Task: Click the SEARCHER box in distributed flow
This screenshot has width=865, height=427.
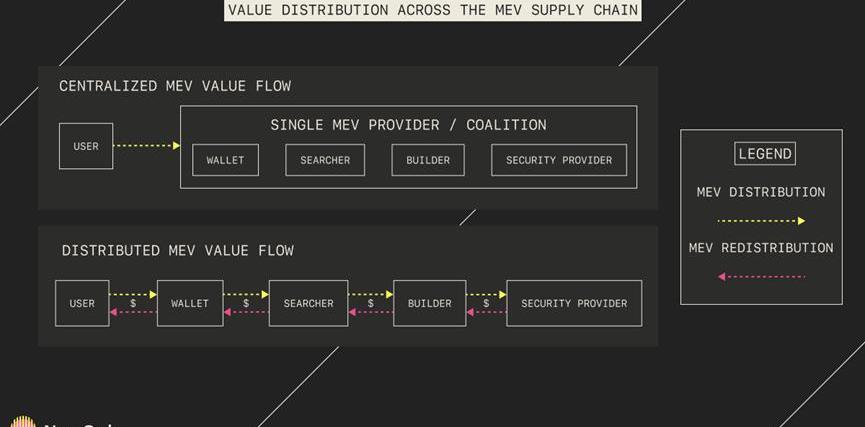Action: point(308,303)
